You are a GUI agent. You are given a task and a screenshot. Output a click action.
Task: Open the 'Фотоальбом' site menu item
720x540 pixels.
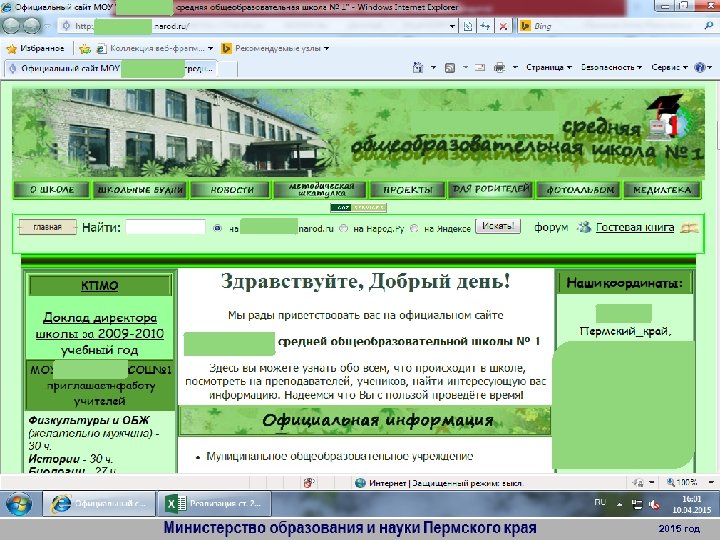coord(579,190)
